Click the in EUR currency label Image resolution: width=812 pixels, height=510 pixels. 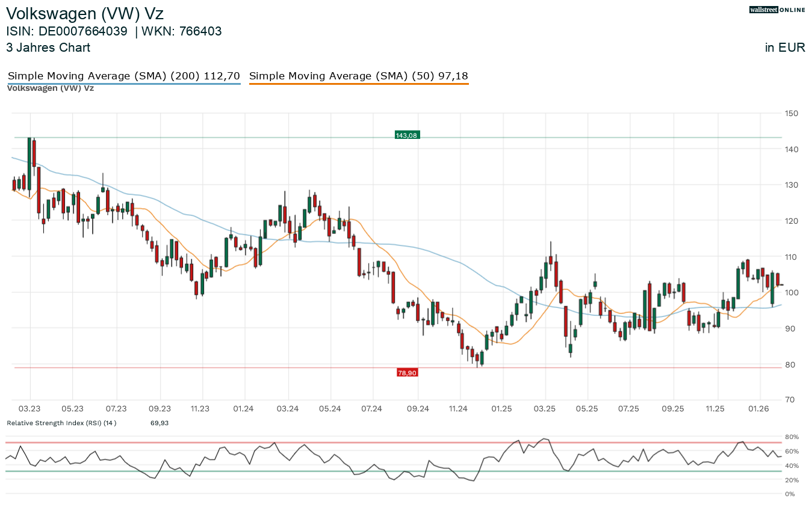point(785,48)
